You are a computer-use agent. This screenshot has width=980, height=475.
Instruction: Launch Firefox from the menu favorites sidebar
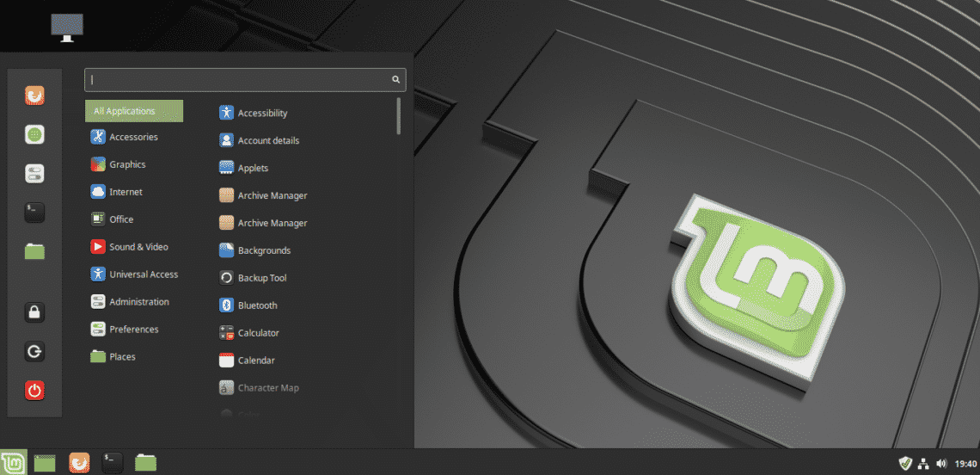(34, 96)
